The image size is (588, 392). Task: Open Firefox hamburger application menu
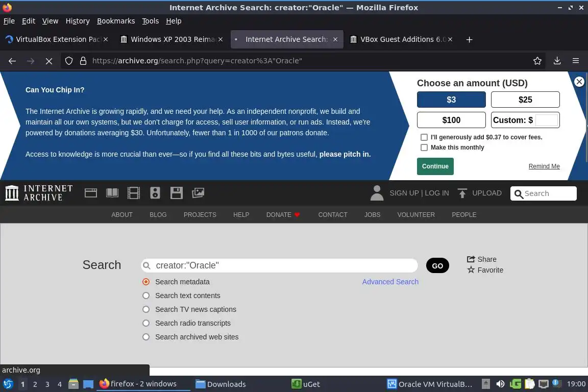click(576, 61)
